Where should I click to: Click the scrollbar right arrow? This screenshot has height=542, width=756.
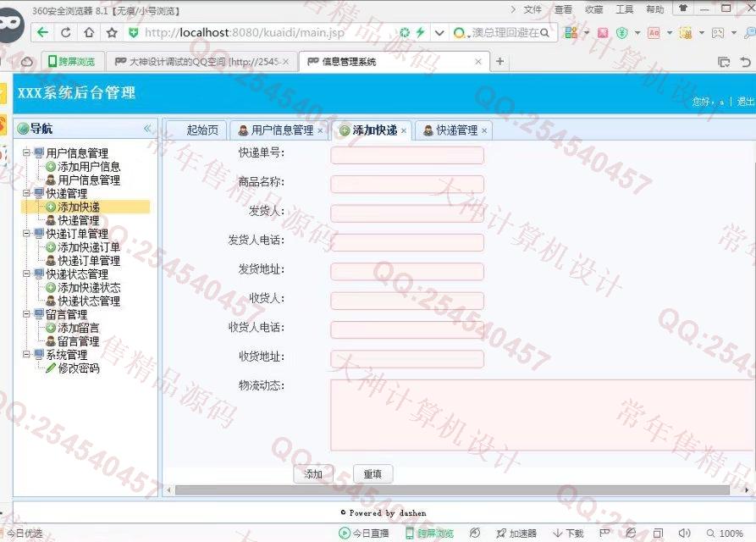coord(747,490)
